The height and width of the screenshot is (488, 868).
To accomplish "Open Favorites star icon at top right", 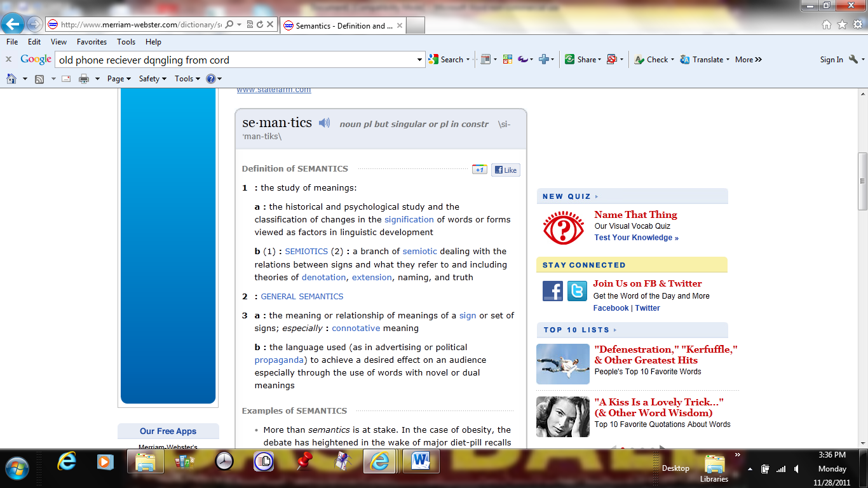I will (x=842, y=25).
